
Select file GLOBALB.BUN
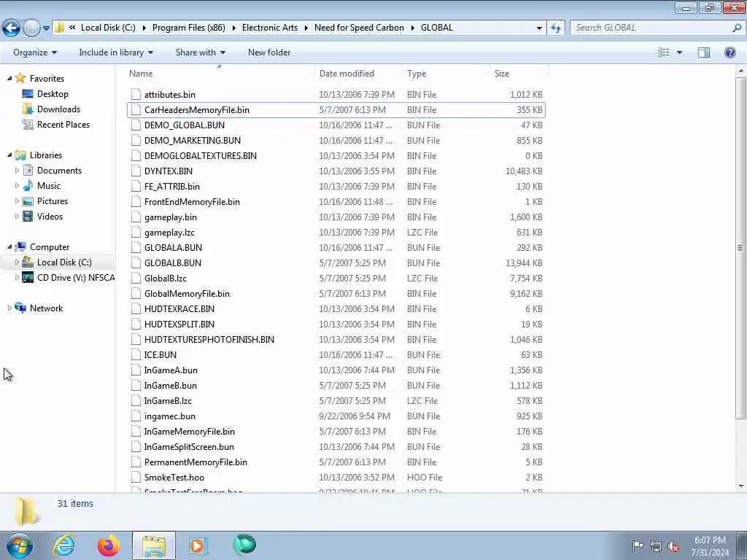click(336, 262)
